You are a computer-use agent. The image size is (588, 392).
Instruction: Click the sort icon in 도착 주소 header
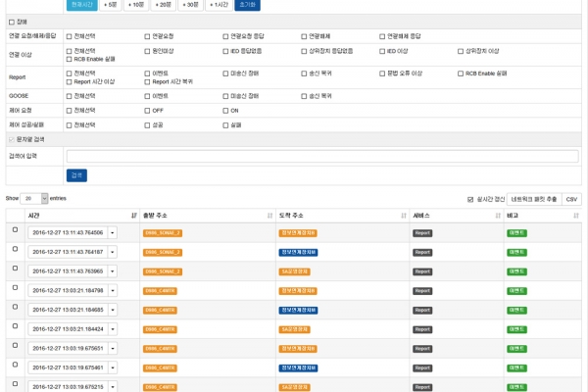tap(404, 216)
